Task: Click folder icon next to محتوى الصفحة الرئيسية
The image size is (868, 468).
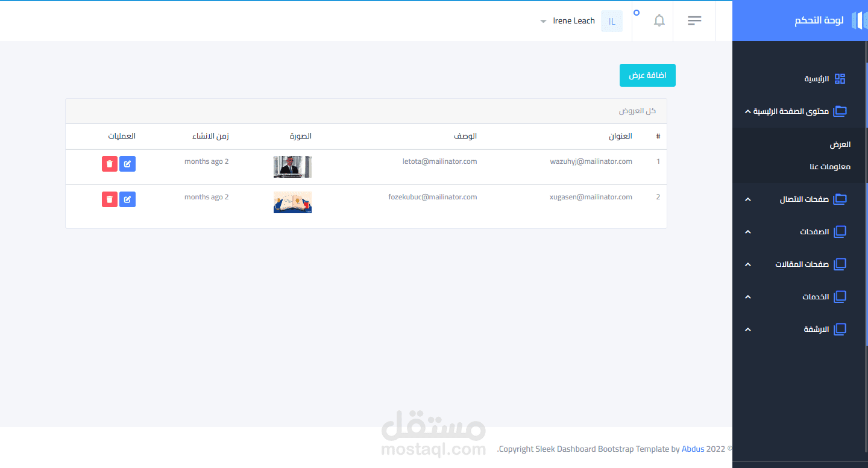Action: pyautogui.click(x=840, y=111)
